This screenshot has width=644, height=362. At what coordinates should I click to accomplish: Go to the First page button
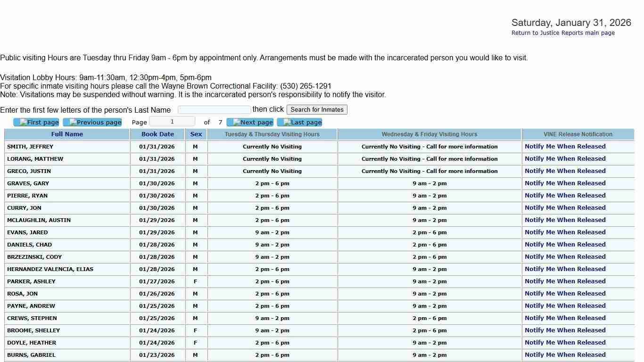36,123
